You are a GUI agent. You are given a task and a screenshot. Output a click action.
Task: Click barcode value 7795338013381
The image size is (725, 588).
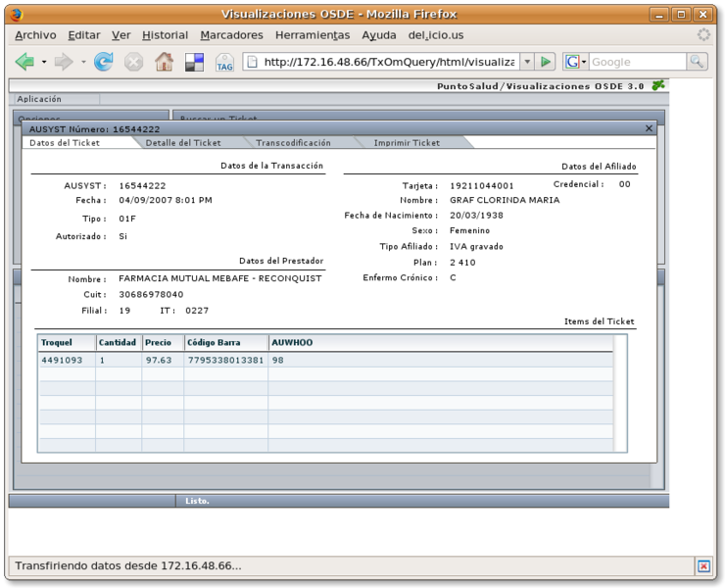225,360
